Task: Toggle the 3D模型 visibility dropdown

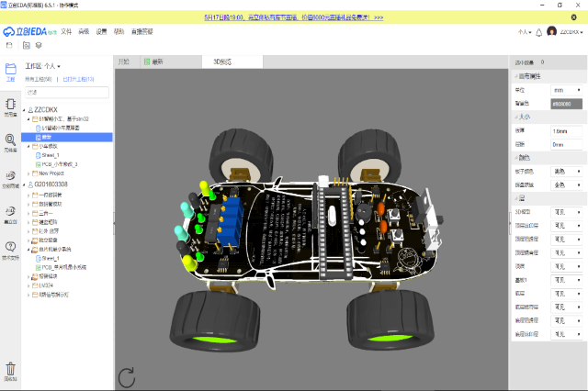Action: tap(566, 211)
